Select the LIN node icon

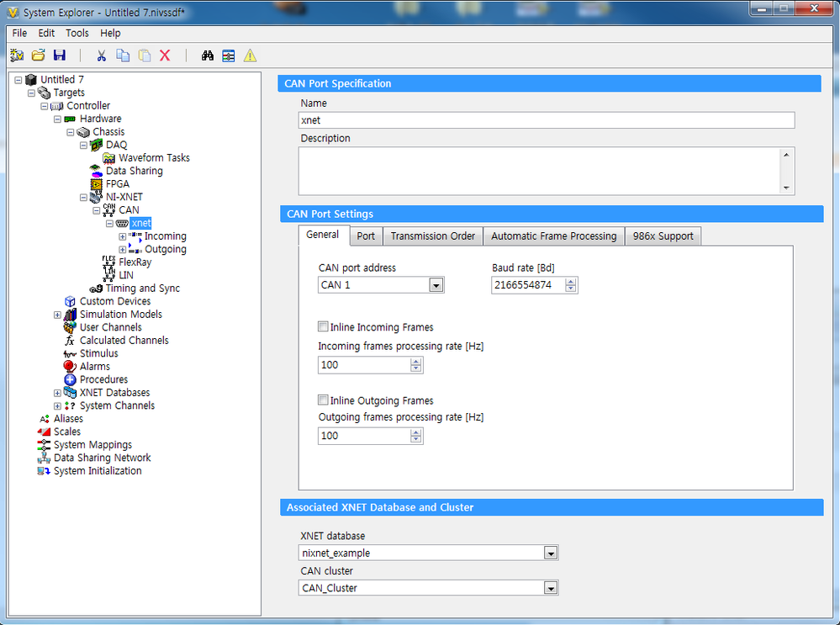coord(109,275)
